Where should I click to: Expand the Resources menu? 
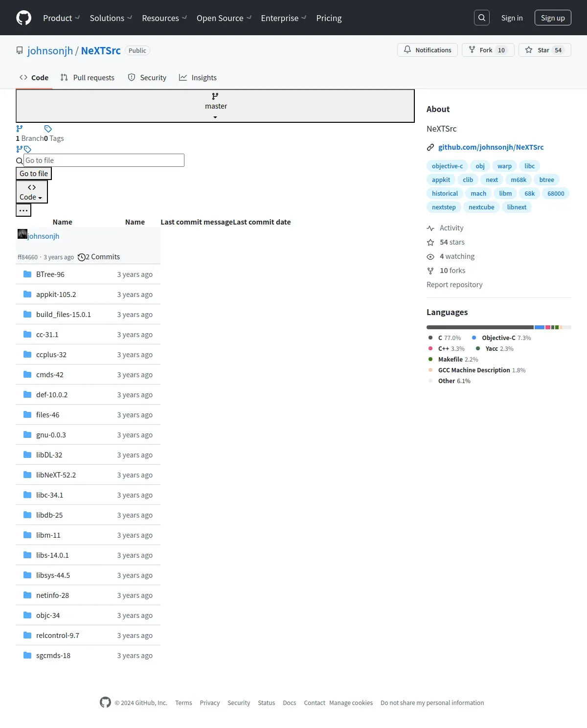pyautogui.click(x=164, y=18)
